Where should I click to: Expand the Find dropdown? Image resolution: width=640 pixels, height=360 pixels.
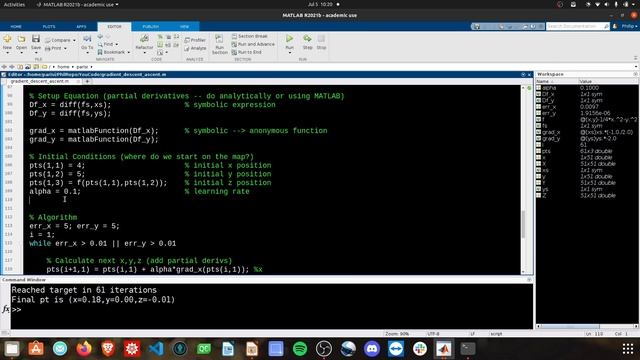[117, 44]
